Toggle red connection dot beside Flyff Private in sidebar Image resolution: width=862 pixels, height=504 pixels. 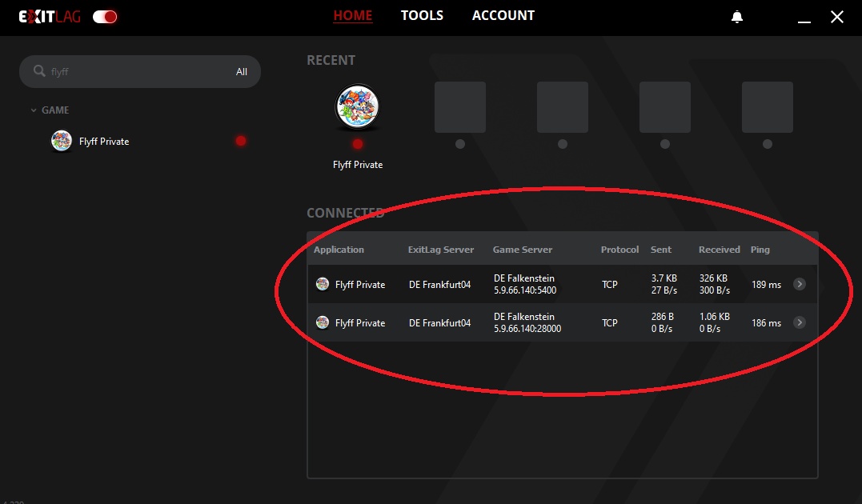[241, 141]
